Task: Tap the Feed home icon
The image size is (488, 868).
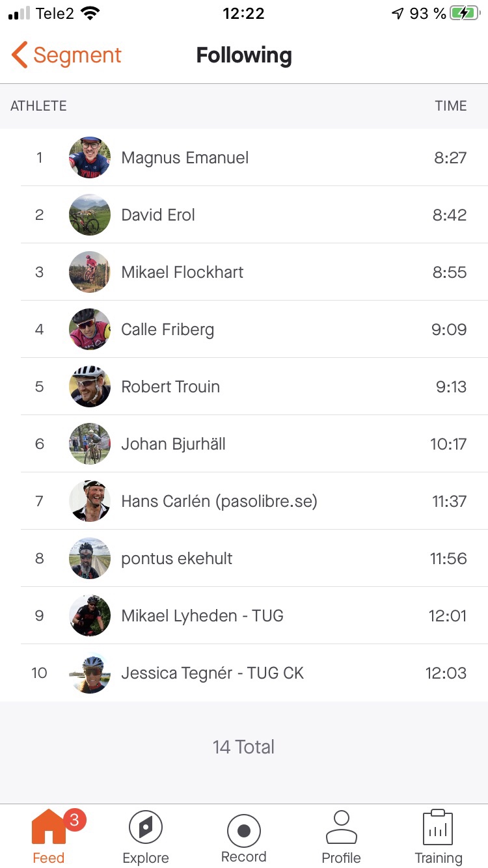Action: point(49,828)
